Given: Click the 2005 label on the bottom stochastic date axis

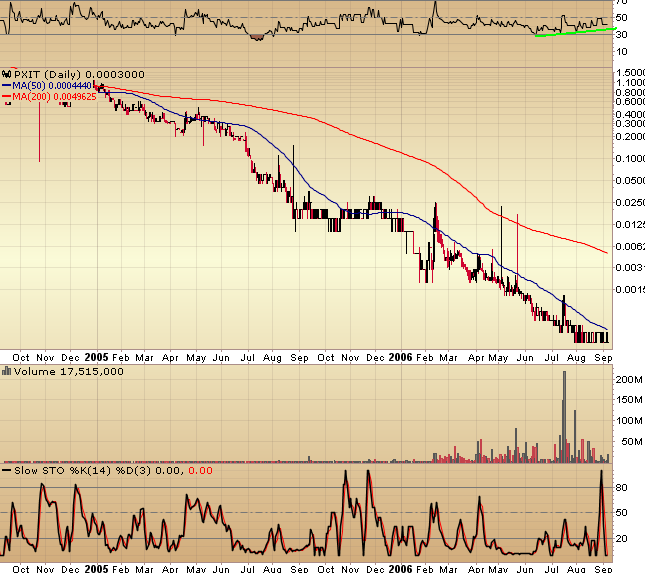Looking at the screenshot, I should point(97,569).
